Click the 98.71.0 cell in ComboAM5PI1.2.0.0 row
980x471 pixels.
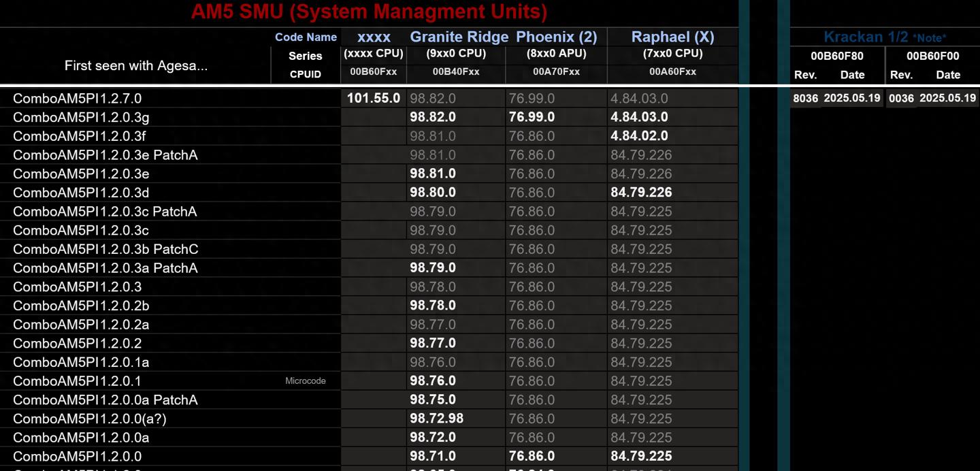click(433, 456)
